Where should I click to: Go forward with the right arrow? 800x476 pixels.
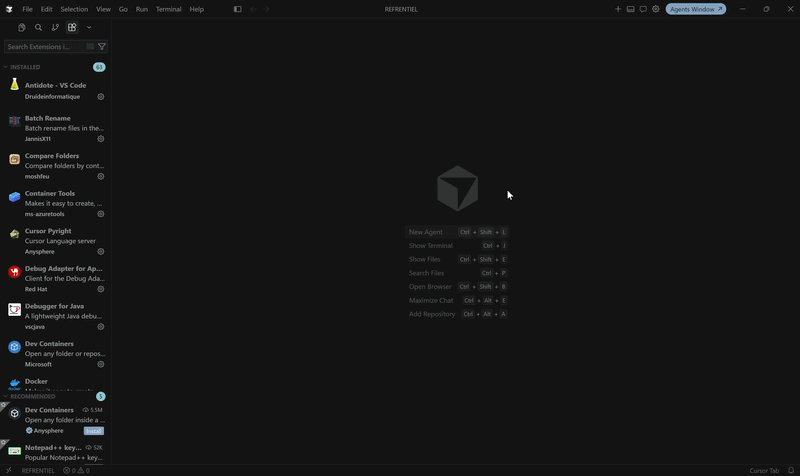pos(266,9)
